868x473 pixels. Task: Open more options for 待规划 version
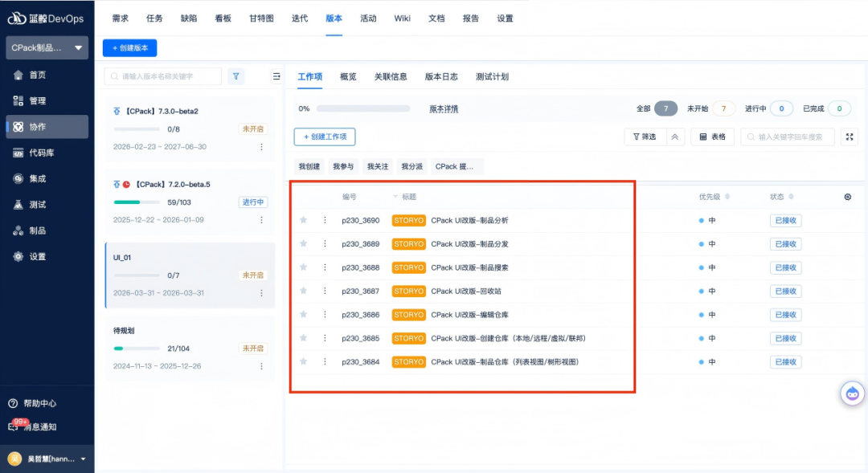coord(261,365)
